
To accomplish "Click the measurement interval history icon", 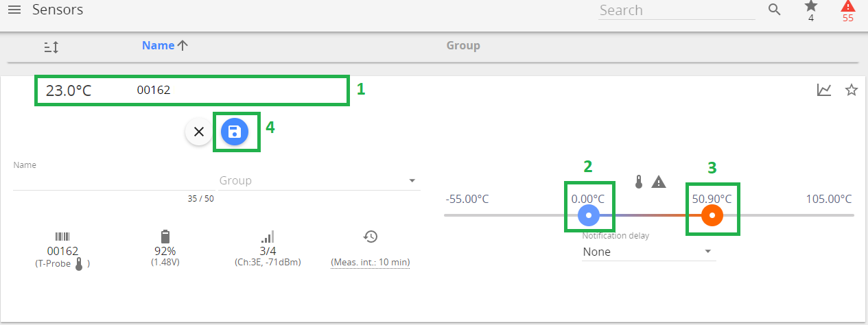I will [x=371, y=237].
